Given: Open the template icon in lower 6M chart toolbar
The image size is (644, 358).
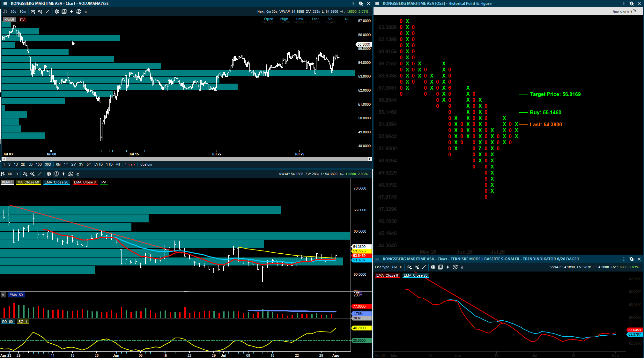Looking at the screenshot, I should pos(56,174).
